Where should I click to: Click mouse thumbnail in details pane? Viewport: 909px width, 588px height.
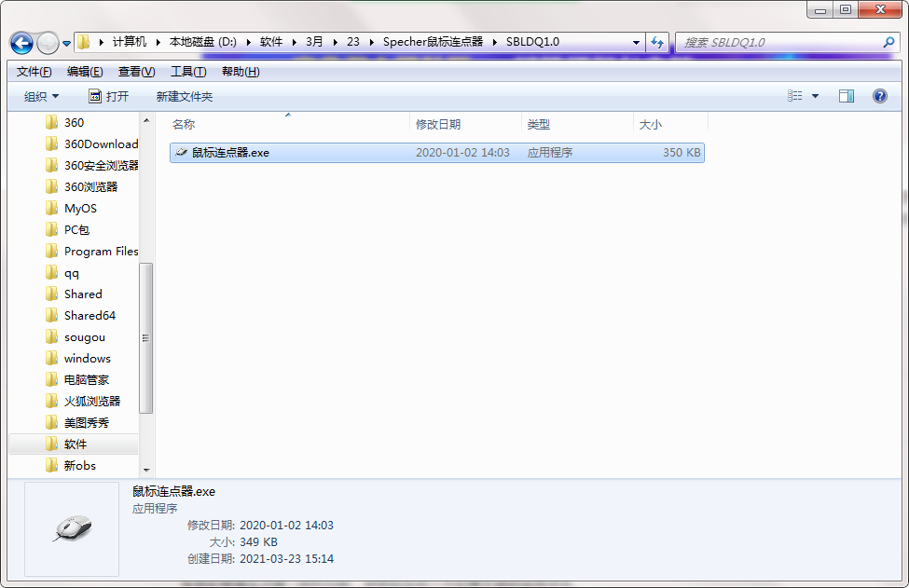[x=72, y=528]
